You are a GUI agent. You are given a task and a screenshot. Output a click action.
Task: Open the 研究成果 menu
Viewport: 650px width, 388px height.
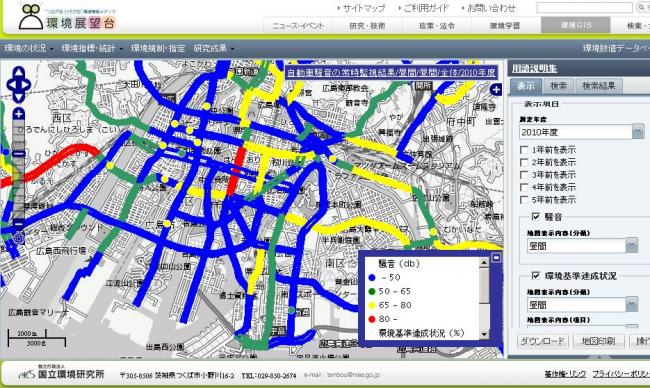[x=213, y=48]
